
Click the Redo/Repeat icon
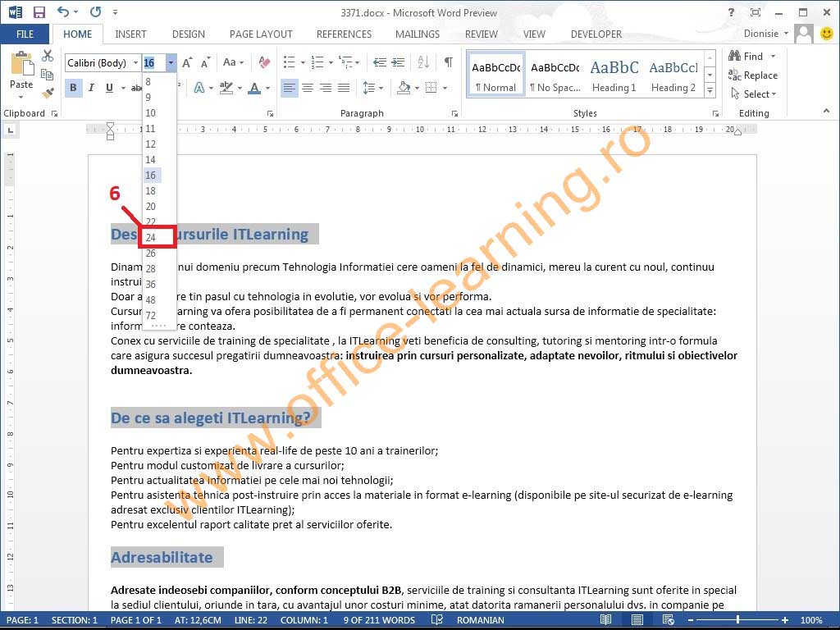click(x=96, y=11)
